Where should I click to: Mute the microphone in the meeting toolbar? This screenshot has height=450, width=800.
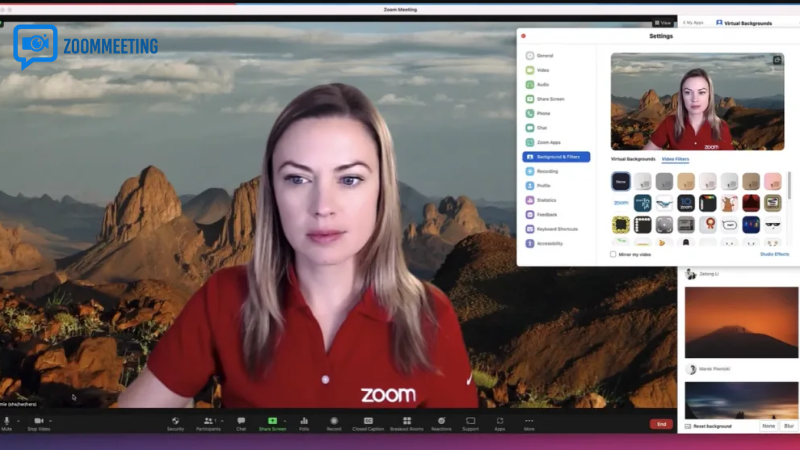click(x=7, y=423)
